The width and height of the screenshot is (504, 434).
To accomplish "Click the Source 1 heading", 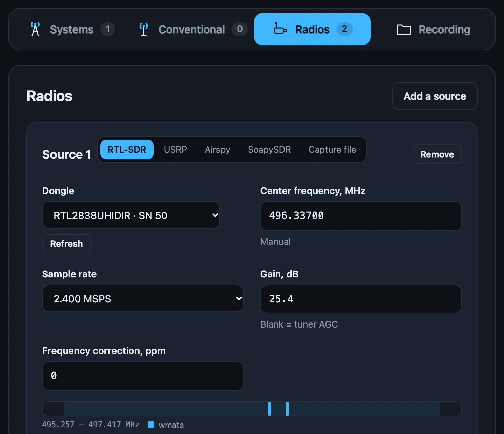I will coord(67,154).
